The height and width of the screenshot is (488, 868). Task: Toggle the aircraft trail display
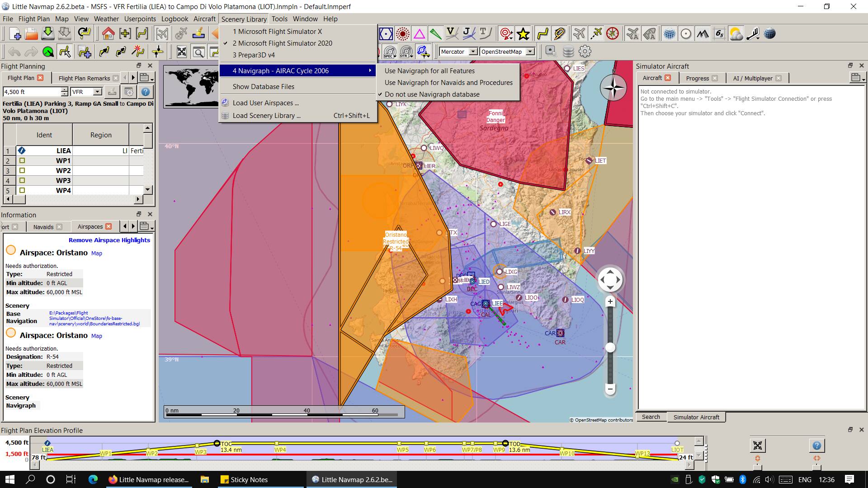click(x=596, y=34)
